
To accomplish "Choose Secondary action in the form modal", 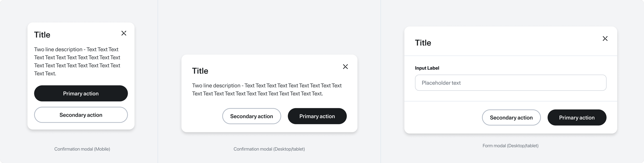I will [511, 117].
